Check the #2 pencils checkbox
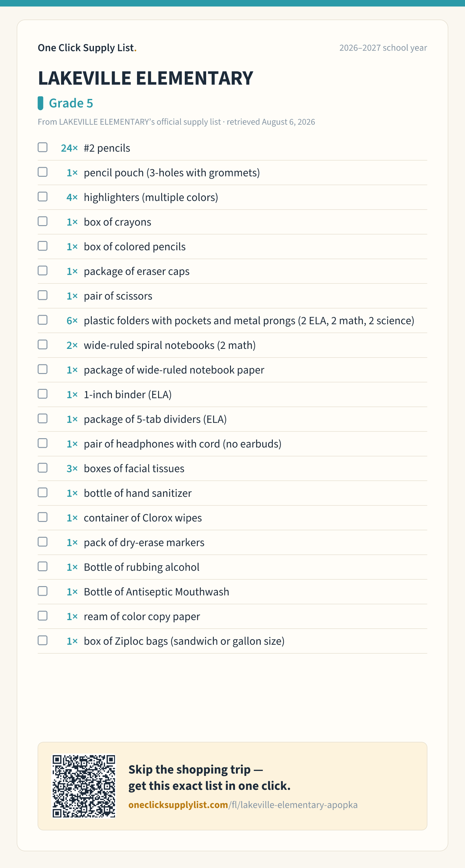The image size is (465, 868). [x=42, y=148]
